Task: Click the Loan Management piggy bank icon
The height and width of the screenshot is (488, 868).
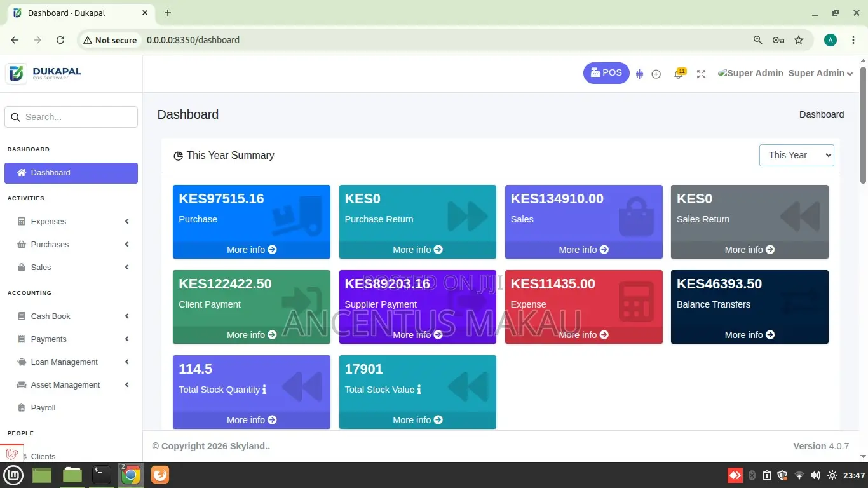Action: click(x=22, y=362)
